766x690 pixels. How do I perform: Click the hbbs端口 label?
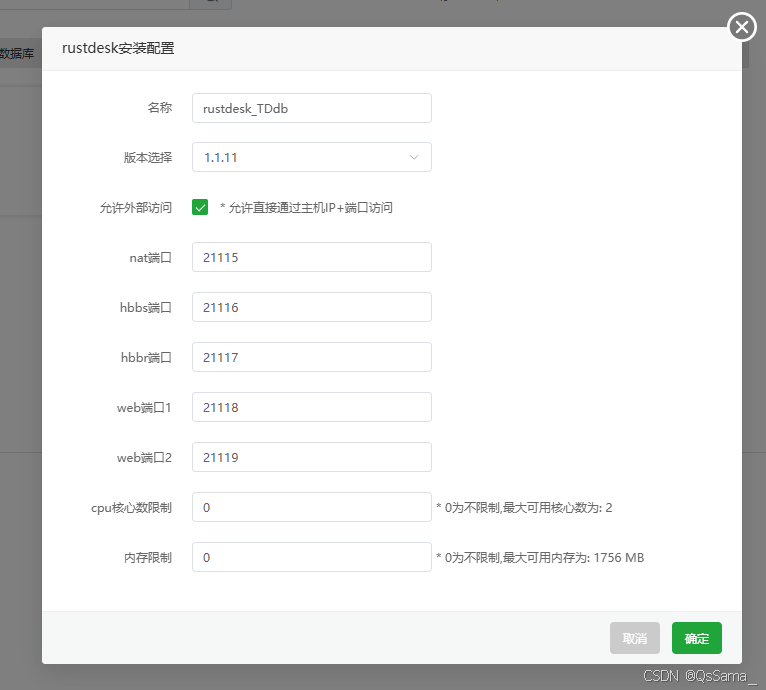pos(146,307)
